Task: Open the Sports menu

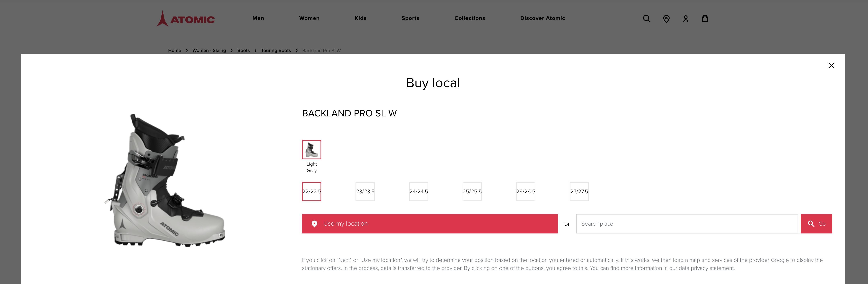Action: [x=410, y=18]
